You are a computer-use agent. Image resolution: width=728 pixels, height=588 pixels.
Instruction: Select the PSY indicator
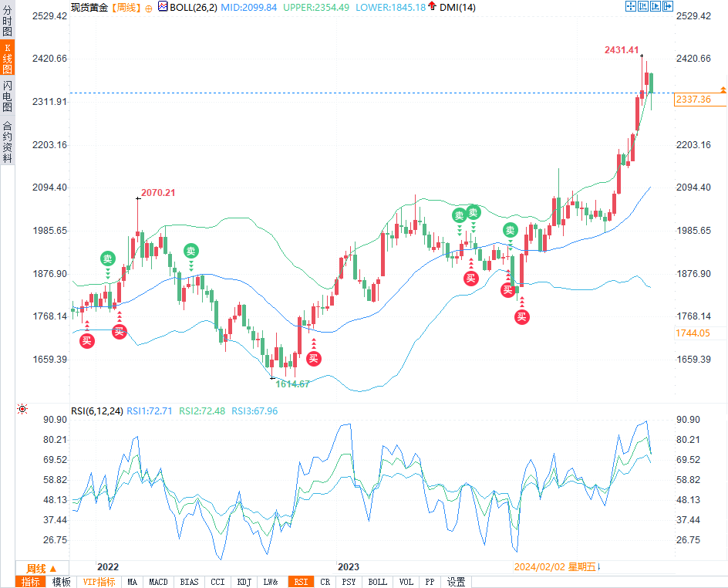(349, 582)
